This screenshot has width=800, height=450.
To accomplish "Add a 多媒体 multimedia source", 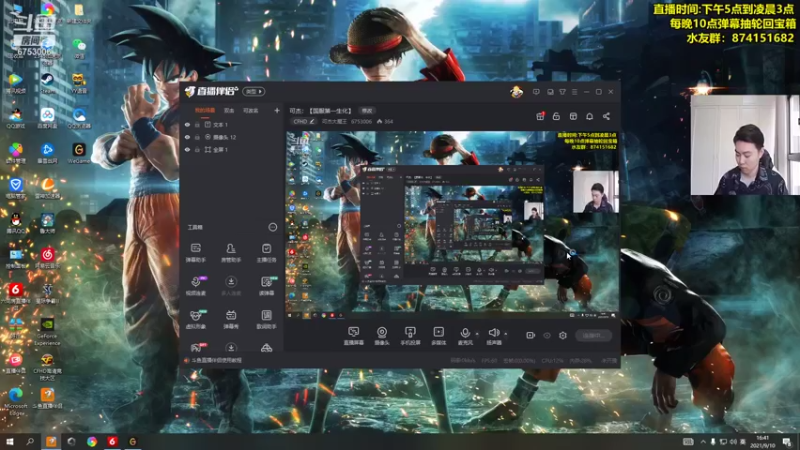I will 438,336.
